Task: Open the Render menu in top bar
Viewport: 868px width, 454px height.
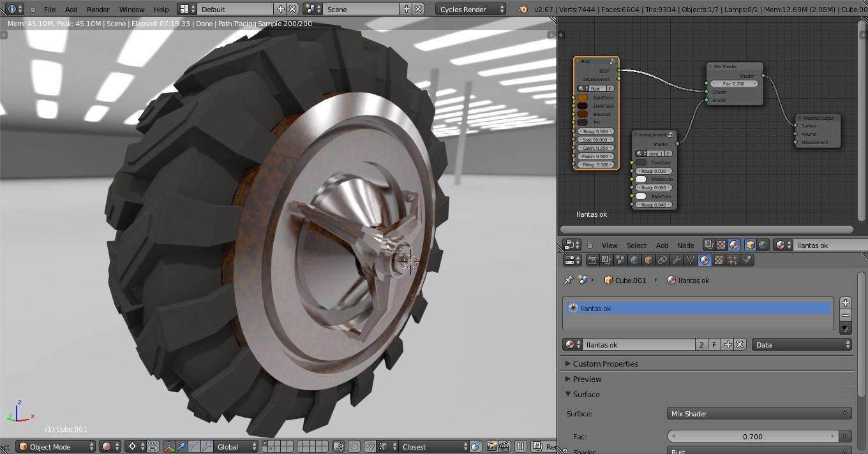Action: point(98,10)
